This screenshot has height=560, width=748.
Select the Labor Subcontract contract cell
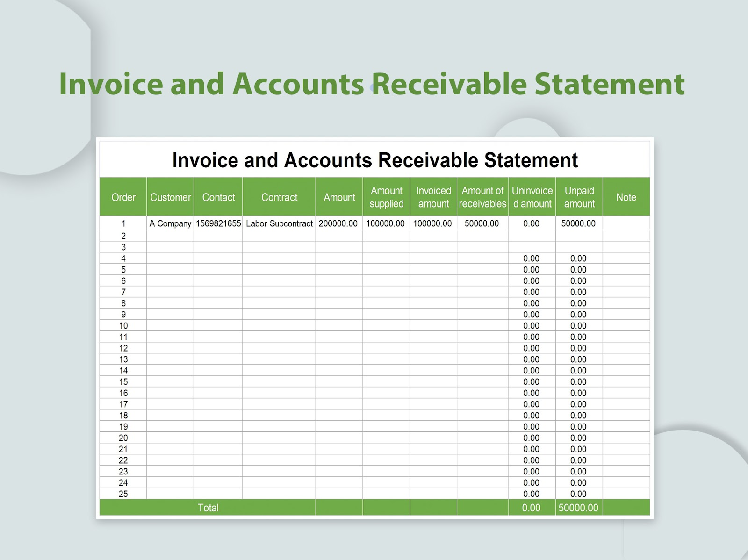click(x=279, y=223)
